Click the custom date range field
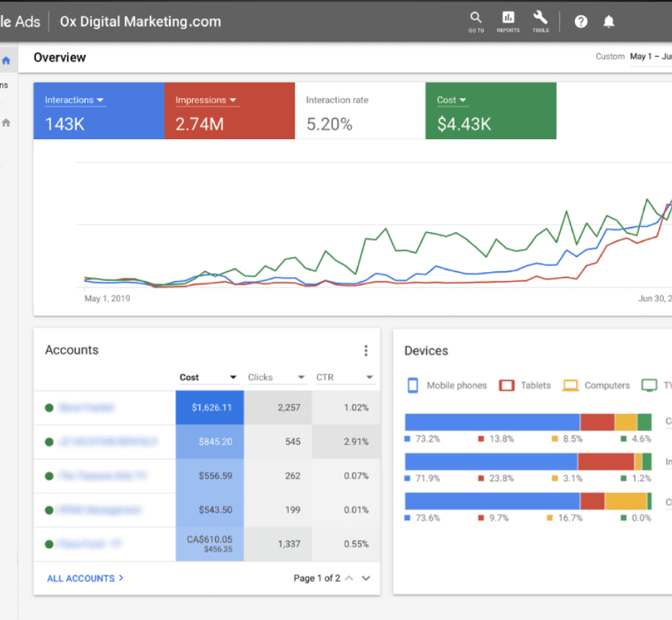Viewport: 672px width, 620px height. point(649,56)
